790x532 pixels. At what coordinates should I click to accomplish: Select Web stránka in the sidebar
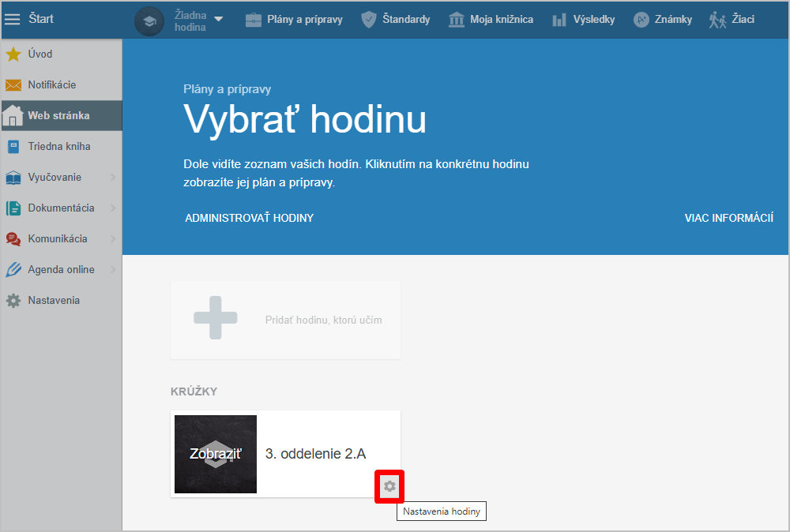[x=62, y=115]
